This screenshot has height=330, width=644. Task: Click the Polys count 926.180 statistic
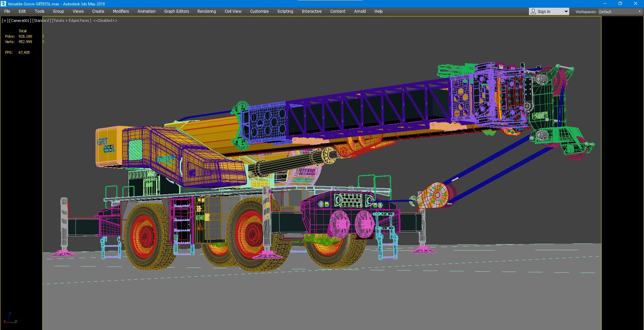(x=25, y=36)
